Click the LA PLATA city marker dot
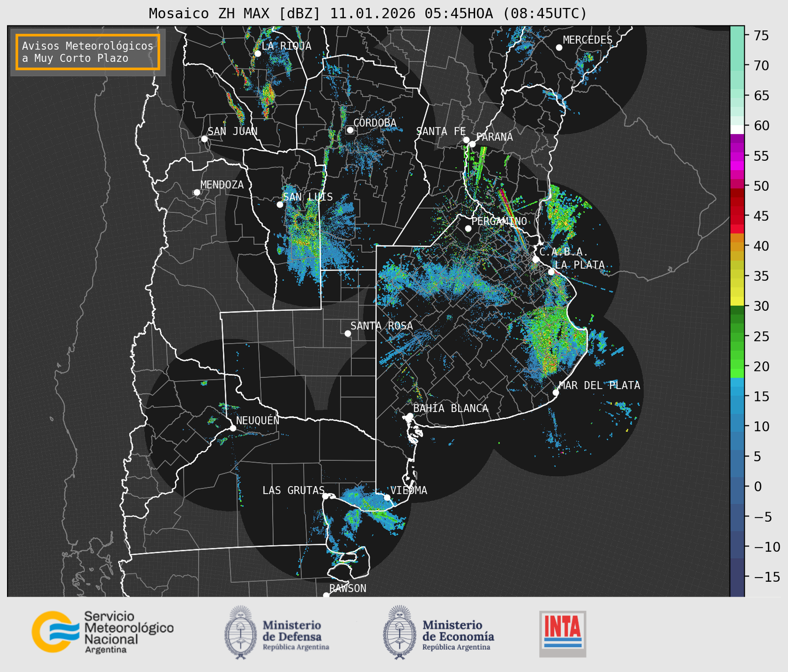 click(551, 272)
